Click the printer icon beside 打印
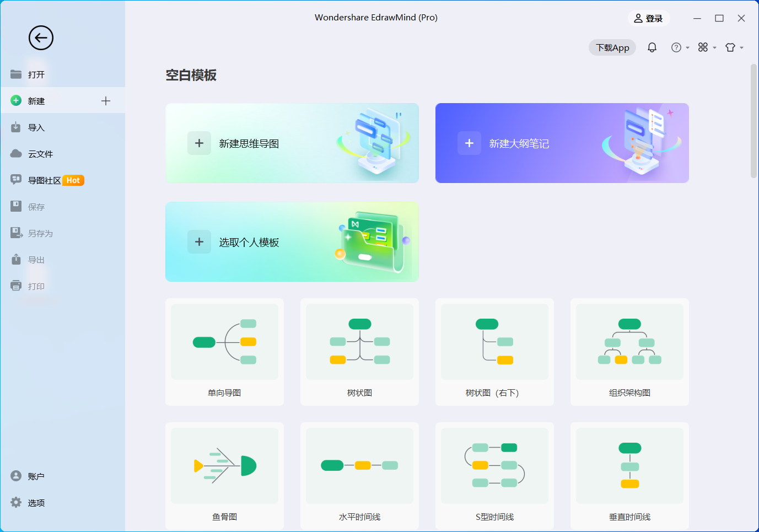 (x=16, y=286)
